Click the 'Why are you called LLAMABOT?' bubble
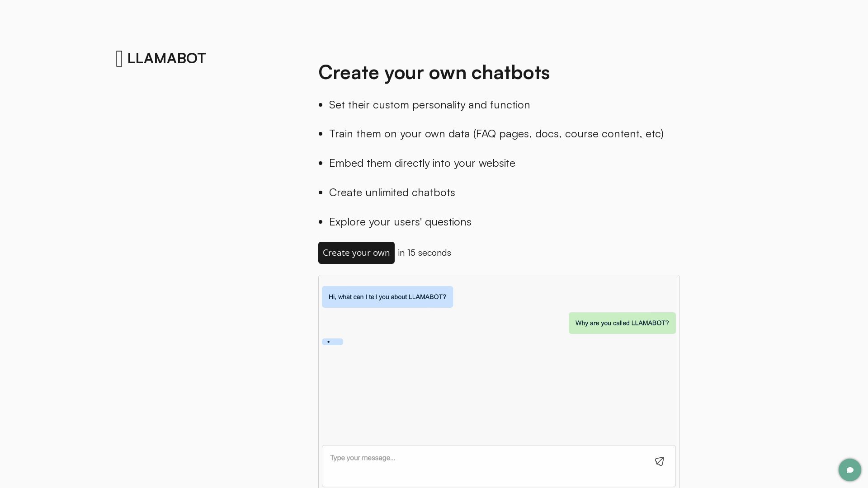The width and height of the screenshot is (868, 488). click(x=622, y=323)
